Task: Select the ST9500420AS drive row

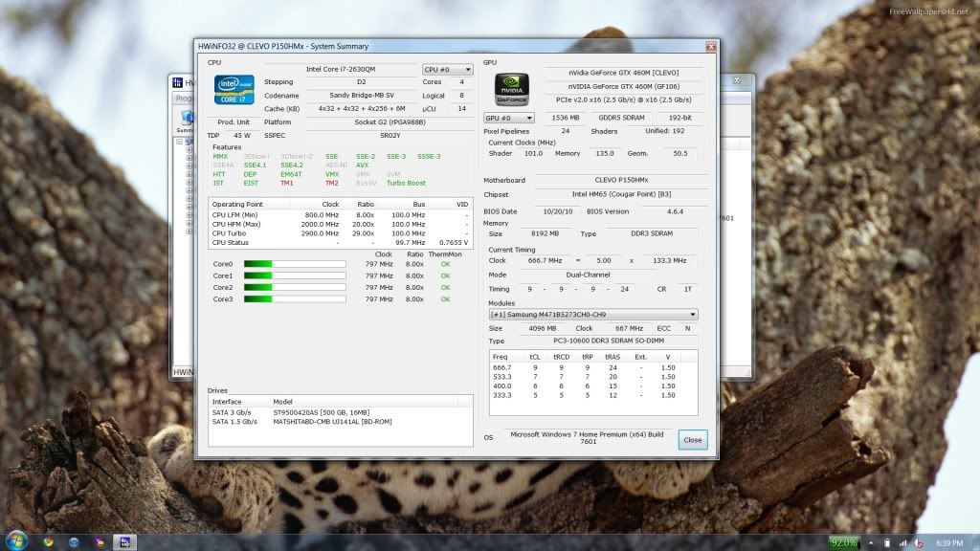Action: coord(340,412)
